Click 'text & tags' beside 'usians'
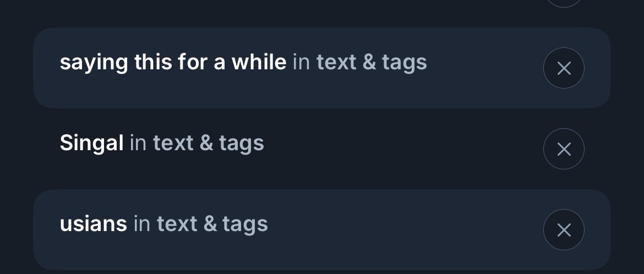The image size is (644, 274). point(212,224)
